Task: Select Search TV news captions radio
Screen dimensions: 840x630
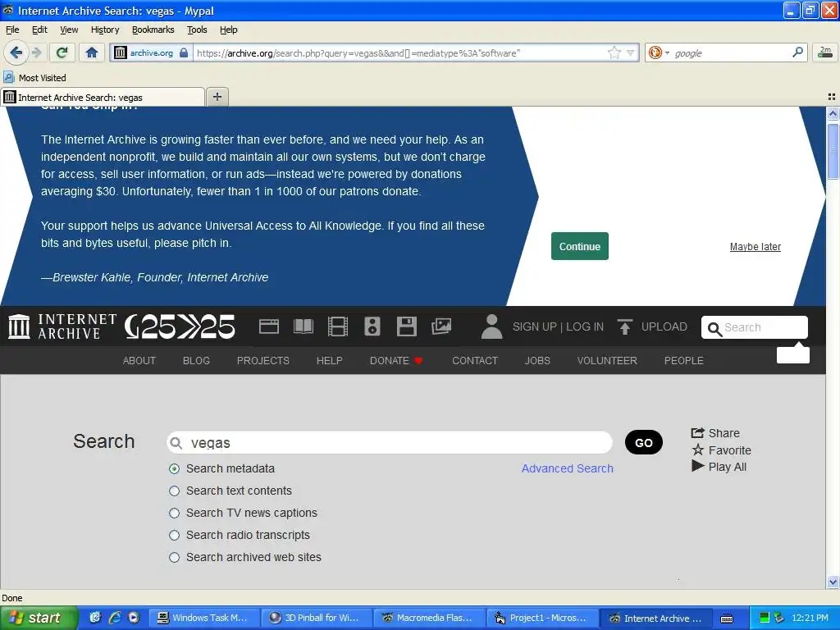Action: coord(174,514)
